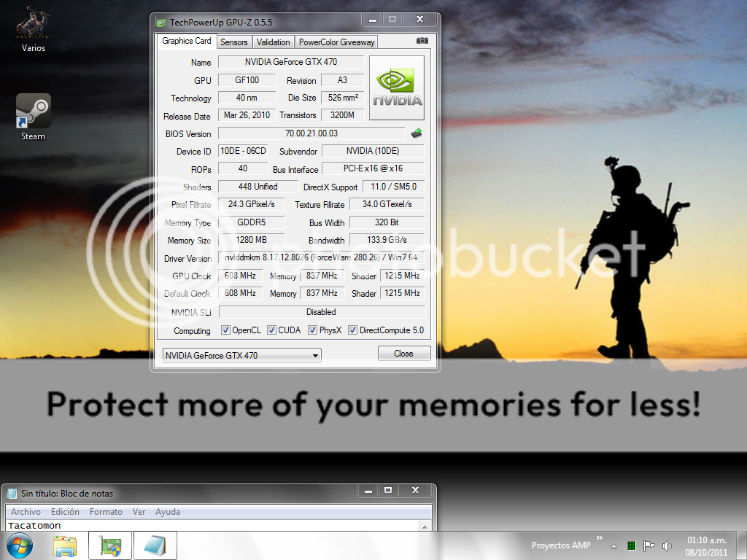Switch to the Validation tab

point(273,42)
